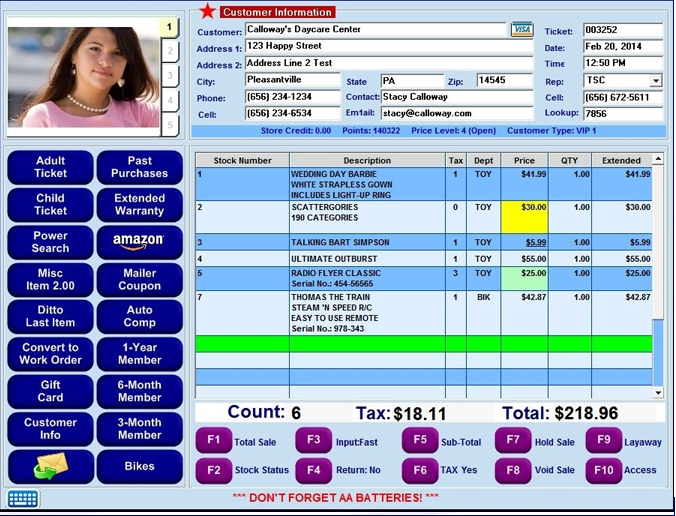Click the City field Pleasantville
676x516 pixels.
pyautogui.click(x=293, y=80)
